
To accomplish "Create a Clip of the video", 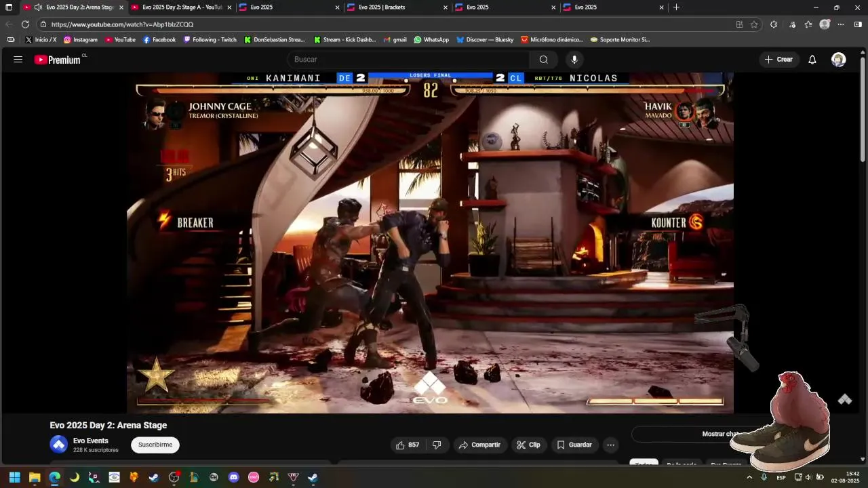I will (x=528, y=445).
